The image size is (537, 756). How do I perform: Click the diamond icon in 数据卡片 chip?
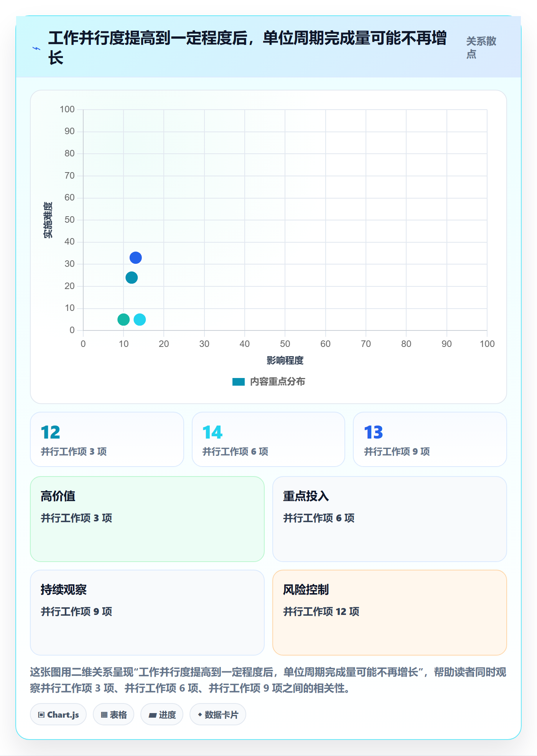tap(200, 715)
